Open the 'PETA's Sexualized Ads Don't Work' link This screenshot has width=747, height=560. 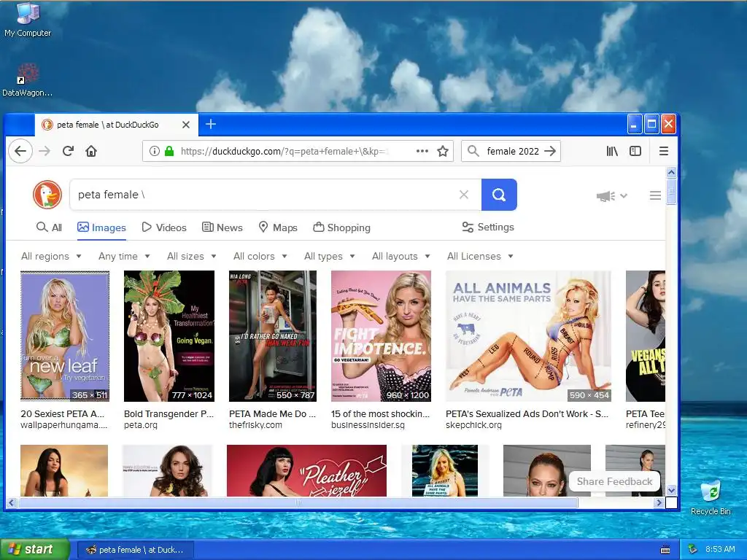[x=527, y=414]
